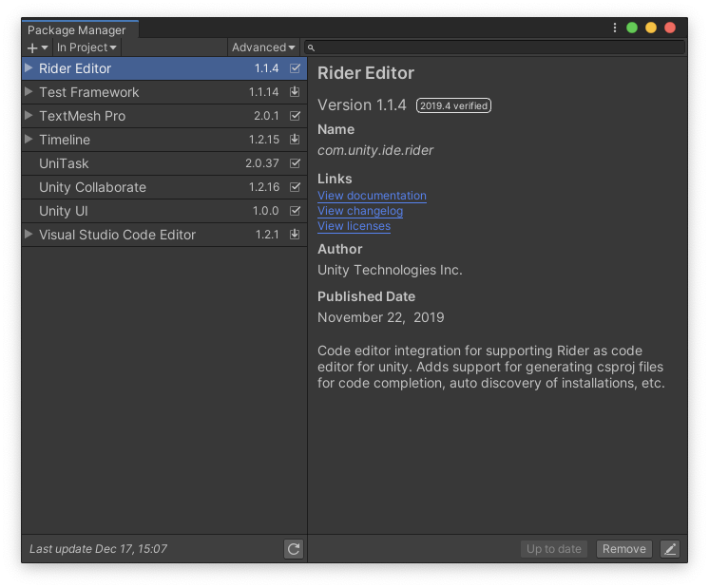Click update-available icon for Timeline
709x588 pixels.
pyautogui.click(x=295, y=140)
